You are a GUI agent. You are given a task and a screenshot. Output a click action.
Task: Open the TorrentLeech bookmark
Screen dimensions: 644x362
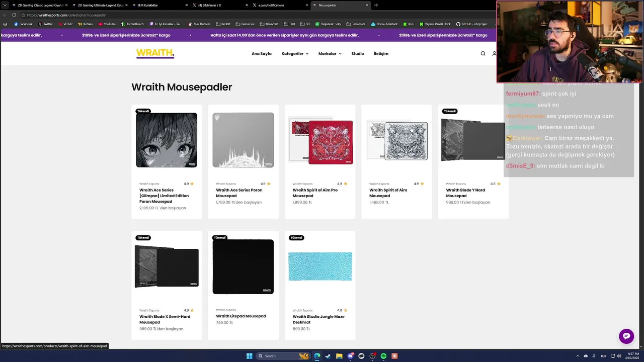click(132, 24)
